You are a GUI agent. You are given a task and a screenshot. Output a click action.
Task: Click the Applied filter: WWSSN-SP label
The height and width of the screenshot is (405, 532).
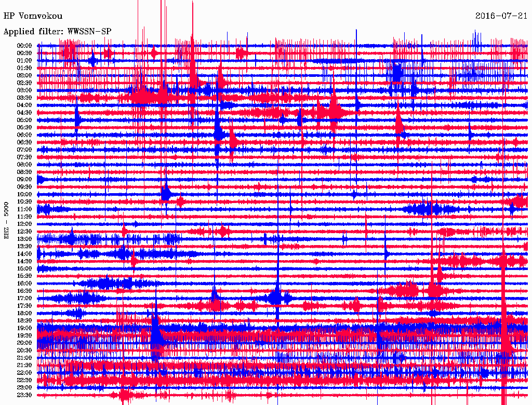tap(57, 32)
